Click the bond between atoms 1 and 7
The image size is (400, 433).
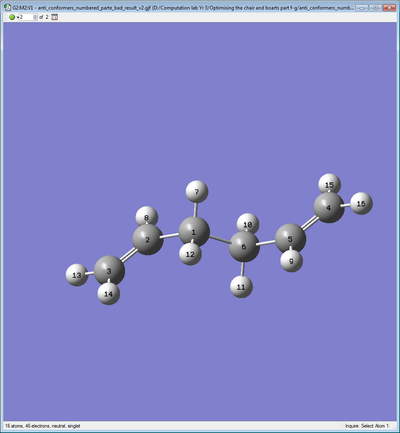[x=196, y=210]
